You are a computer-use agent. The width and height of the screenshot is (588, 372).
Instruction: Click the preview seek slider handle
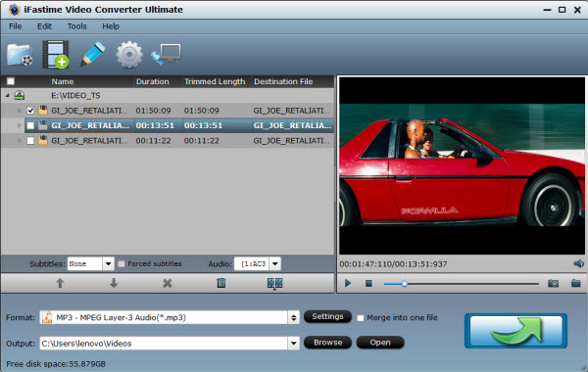(404, 284)
